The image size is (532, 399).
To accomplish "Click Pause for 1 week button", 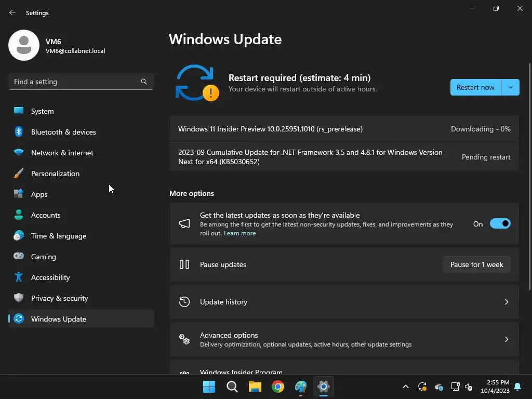I will (477, 264).
